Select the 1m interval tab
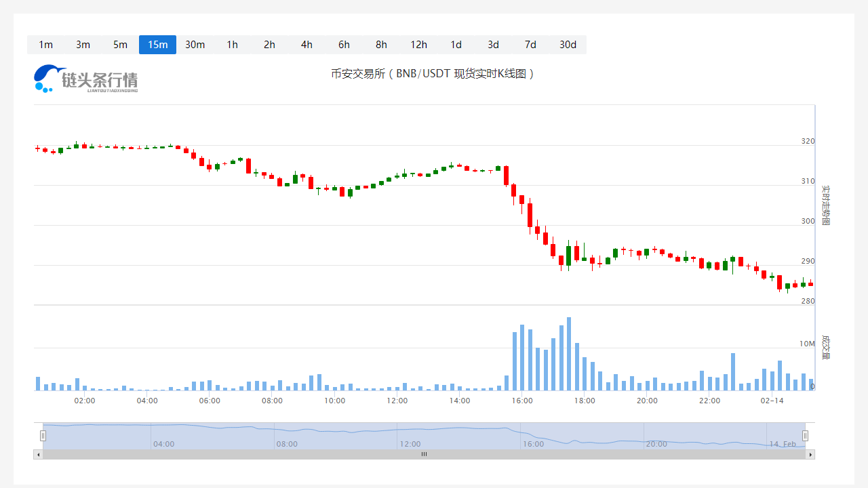Screen dimensions: 868x488 [45, 45]
